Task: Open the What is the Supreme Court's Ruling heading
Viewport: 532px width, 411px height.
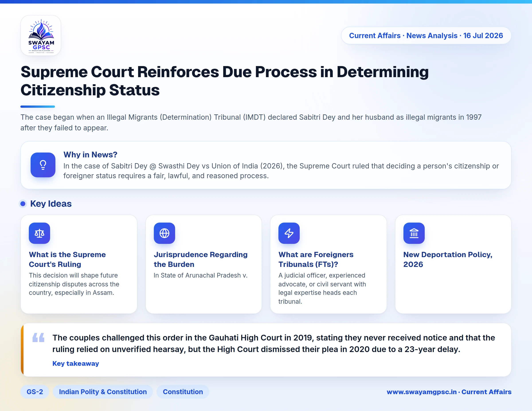Action: click(67, 259)
